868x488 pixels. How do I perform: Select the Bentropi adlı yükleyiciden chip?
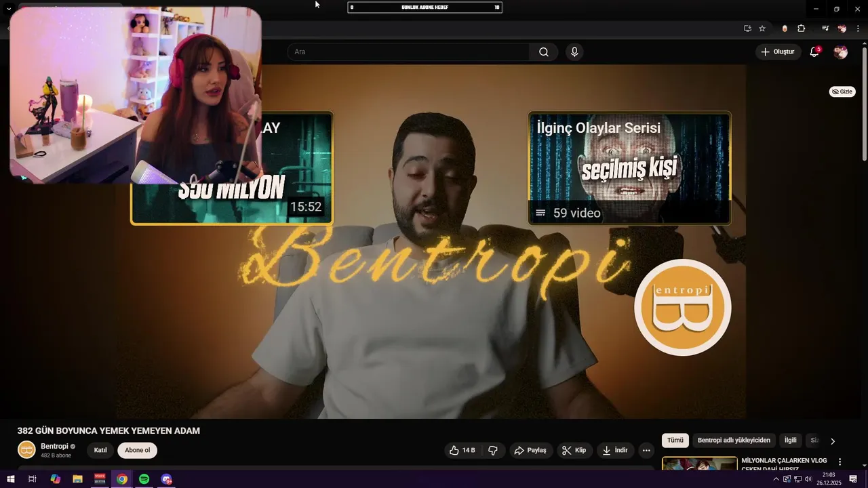pyautogui.click(x=734, y=441)
